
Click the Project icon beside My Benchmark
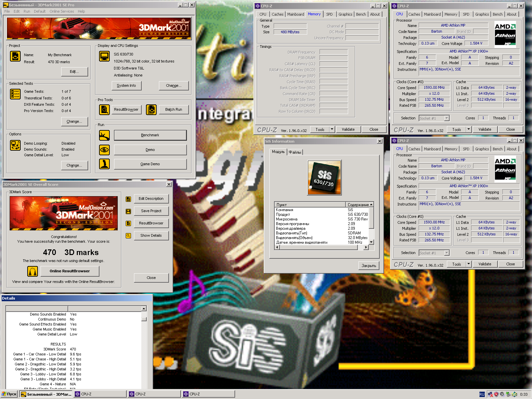(x=15, y=56)
